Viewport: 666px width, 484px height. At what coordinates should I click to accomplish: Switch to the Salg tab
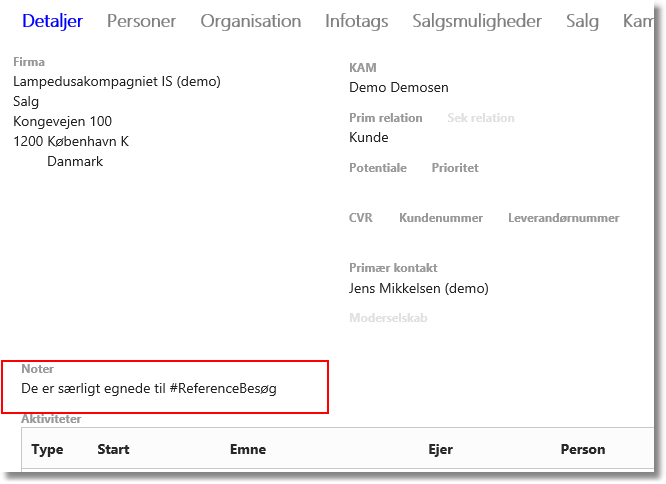coord(582,21)
